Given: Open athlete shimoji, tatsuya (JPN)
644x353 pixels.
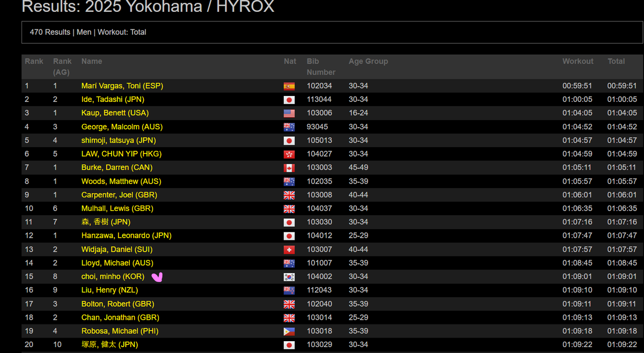Looking at the screenshot, I should pos(119,140).
